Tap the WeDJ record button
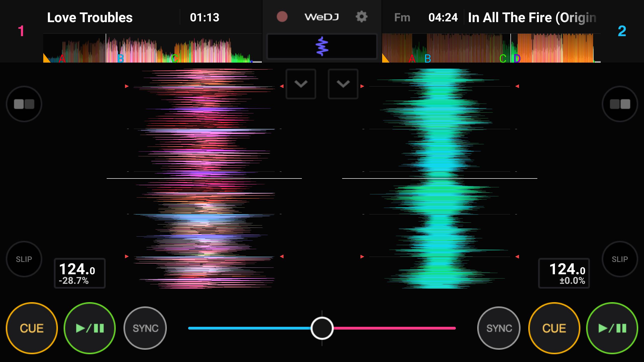This screenshot has height=362, width=644. click(x=280, y=17)
